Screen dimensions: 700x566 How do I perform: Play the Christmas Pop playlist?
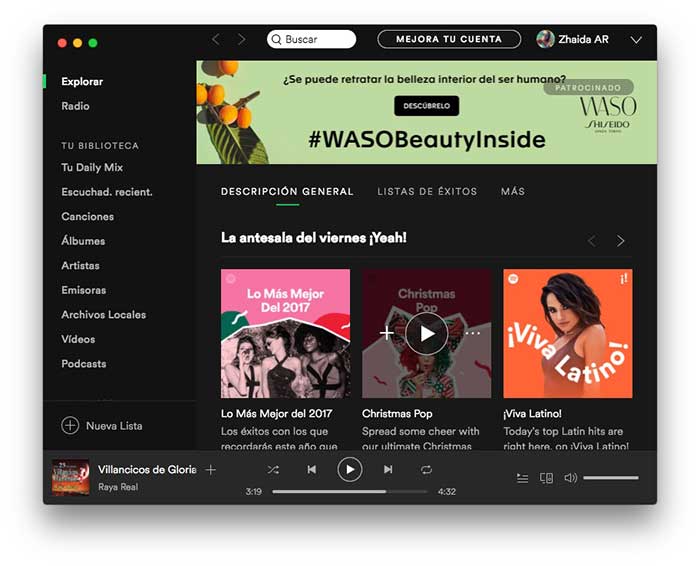coord(426,333)
